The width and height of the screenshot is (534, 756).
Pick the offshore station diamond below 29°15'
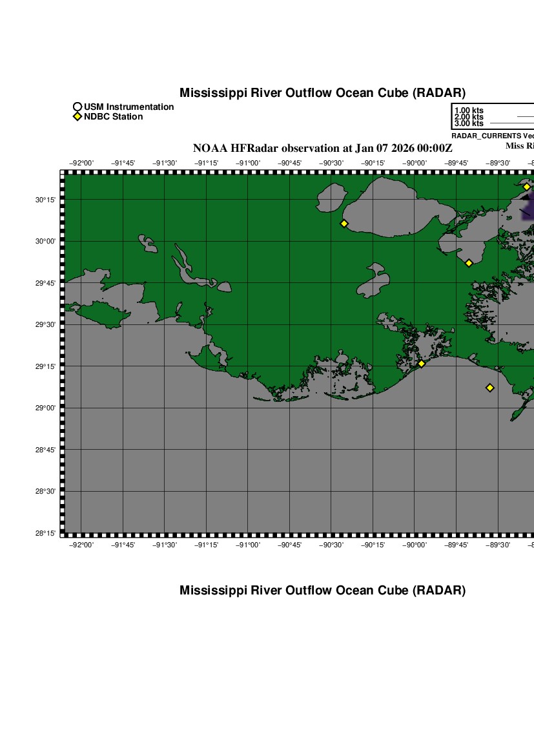[490, 388]
